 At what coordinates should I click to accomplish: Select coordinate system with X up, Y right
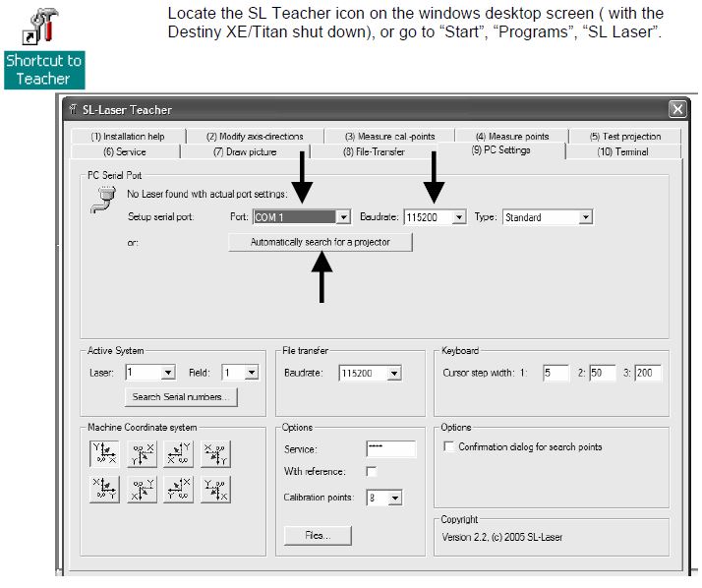[x=104, y=489]
